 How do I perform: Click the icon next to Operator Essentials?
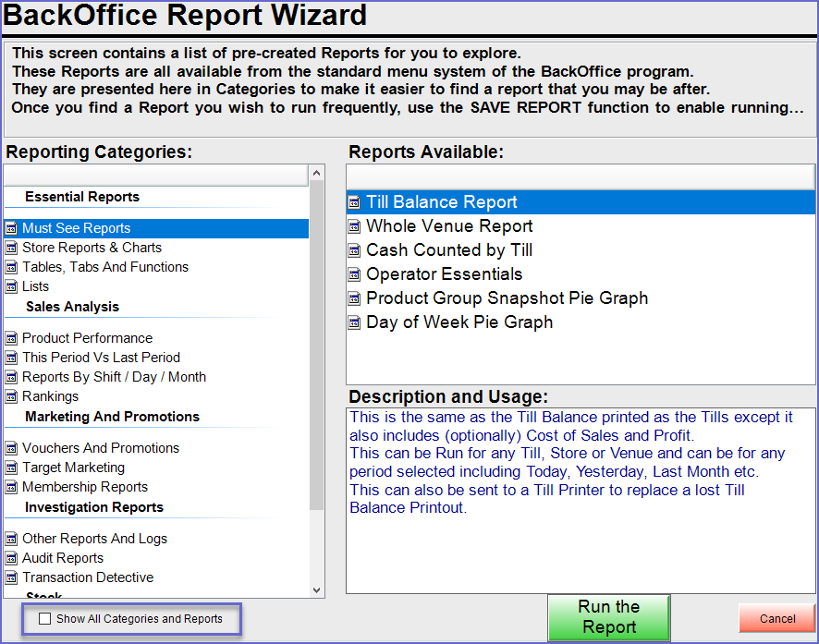coord(354,274)
